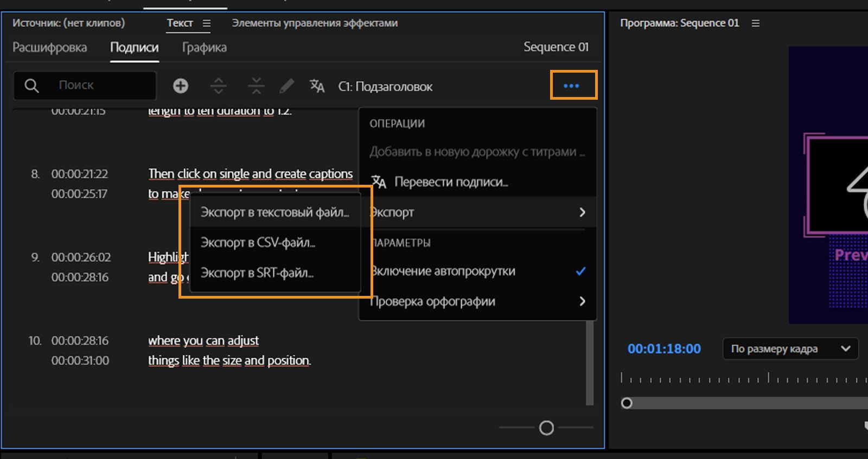Click the magnifier search icon

click(31, 86)
